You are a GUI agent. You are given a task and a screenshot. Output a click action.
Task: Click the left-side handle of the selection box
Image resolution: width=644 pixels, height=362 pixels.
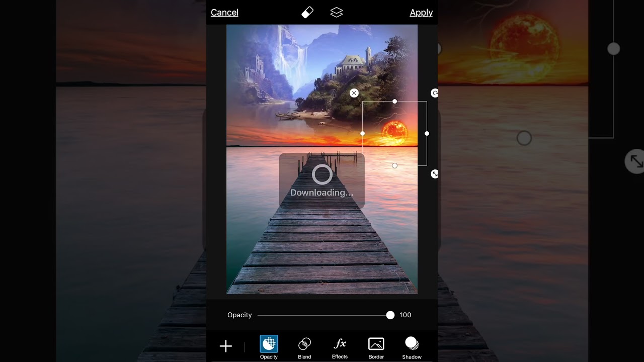[363, 134]
